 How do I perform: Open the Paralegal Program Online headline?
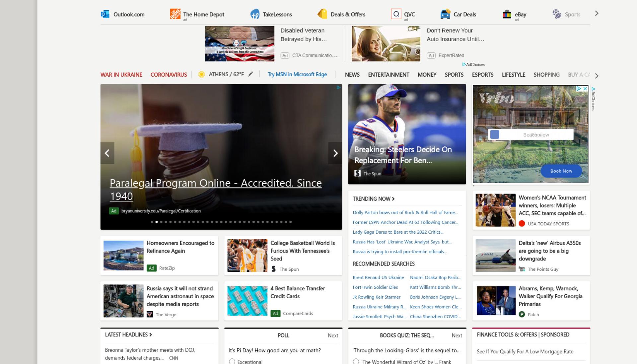pyautogui.click(x=216, y=189)
